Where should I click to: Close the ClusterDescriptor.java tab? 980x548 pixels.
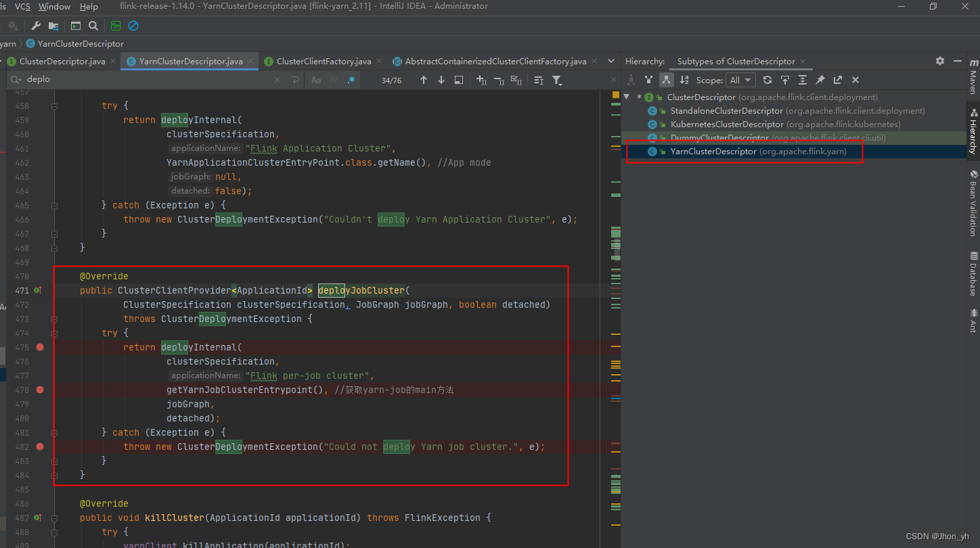[113, 62]
